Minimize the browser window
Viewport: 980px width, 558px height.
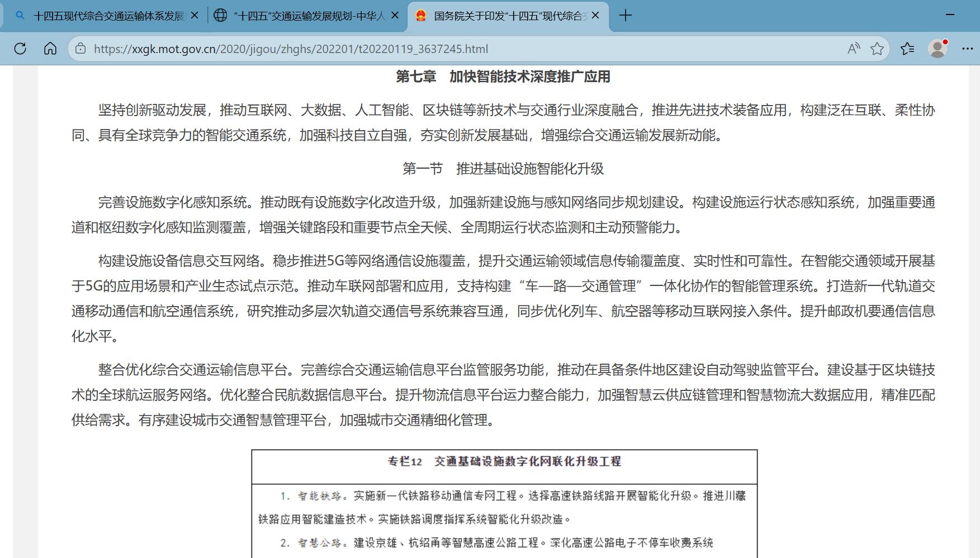pos(950,15)
